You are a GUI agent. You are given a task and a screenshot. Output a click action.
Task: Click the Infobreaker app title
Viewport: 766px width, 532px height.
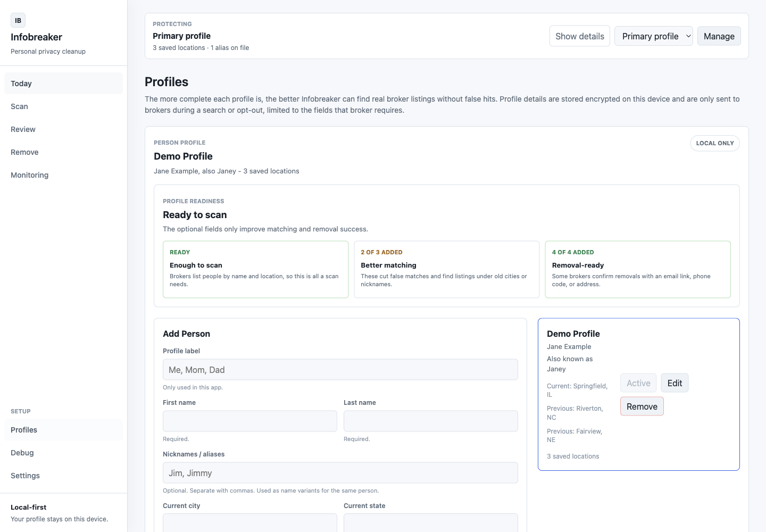pos(36,37)
